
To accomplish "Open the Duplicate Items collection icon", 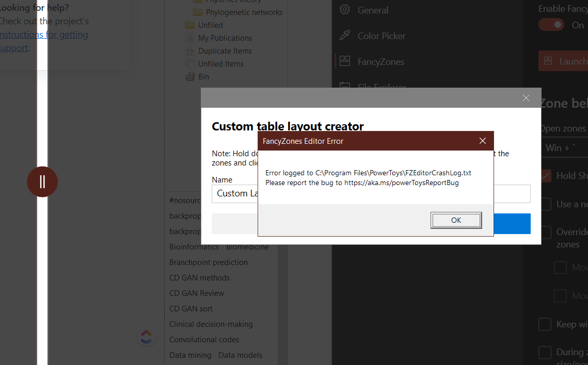I will (190, 51).
